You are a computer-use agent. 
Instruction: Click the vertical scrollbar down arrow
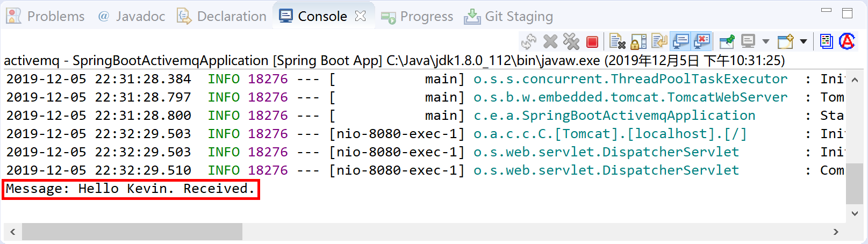point(855,213)
